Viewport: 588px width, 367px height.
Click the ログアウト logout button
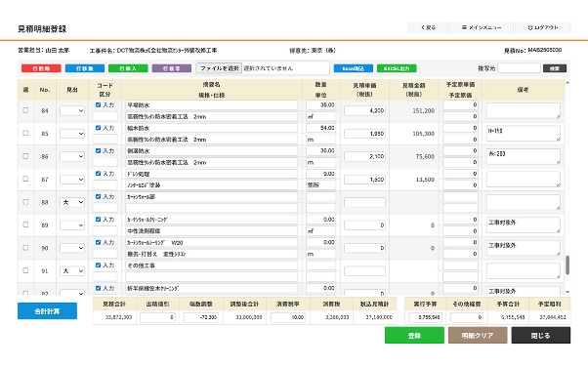(x=543, y=27)
